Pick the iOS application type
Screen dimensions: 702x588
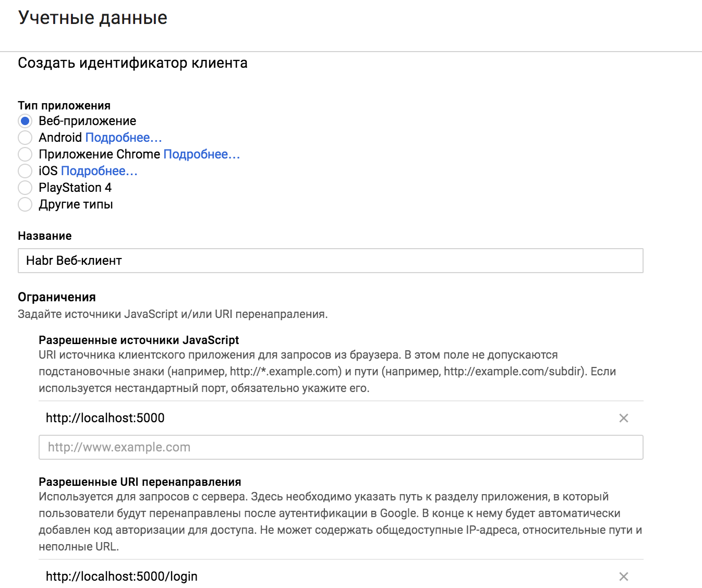pos(25,171)
